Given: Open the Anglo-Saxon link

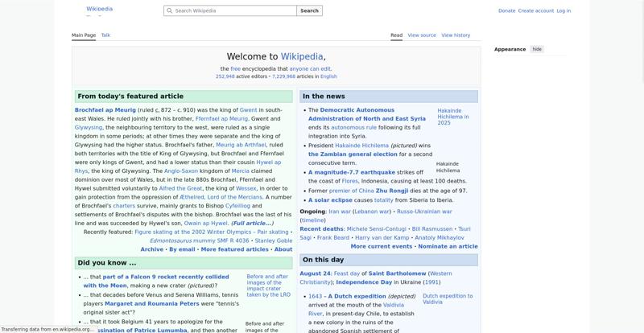Looking at the screenshot, I should [181, 171].
